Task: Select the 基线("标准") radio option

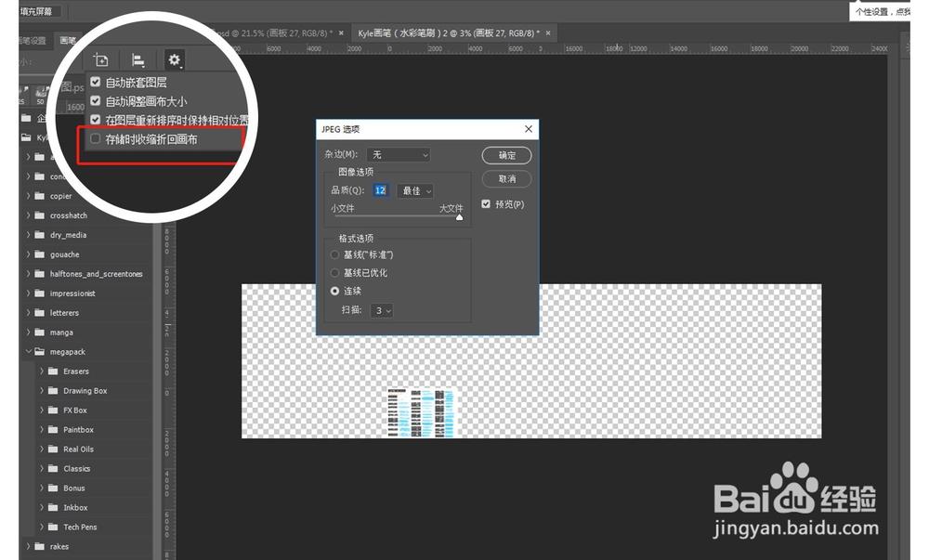Action: [334, 254]
